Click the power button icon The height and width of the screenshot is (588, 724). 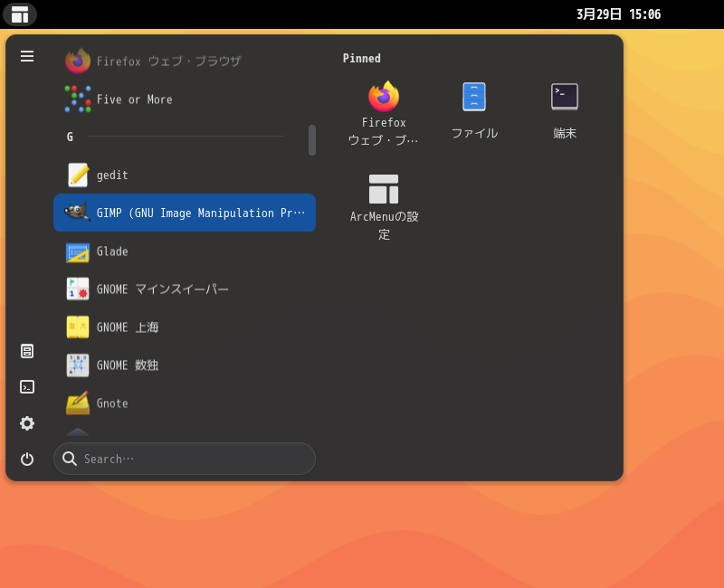click(27, 460)
